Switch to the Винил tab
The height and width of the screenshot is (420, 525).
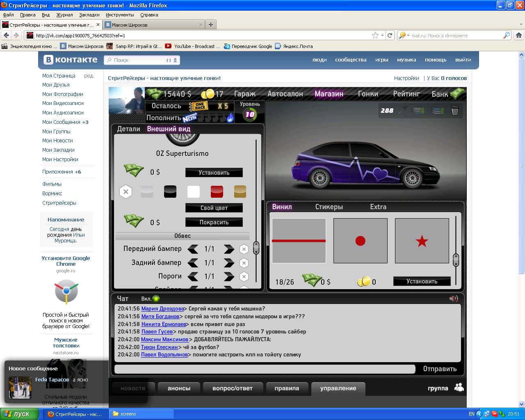coord(282,207)
